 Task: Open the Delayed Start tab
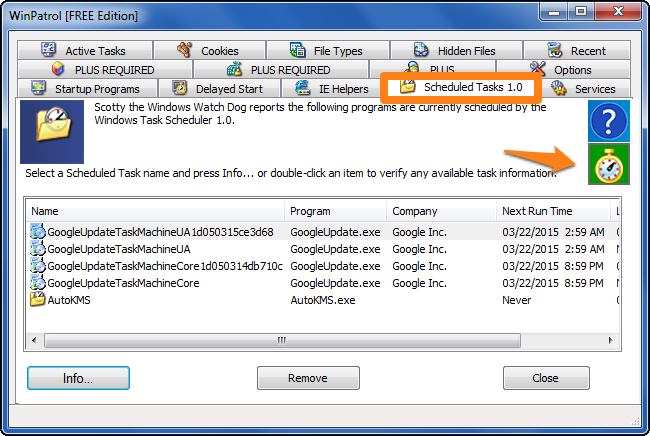(x=219, y=88)
